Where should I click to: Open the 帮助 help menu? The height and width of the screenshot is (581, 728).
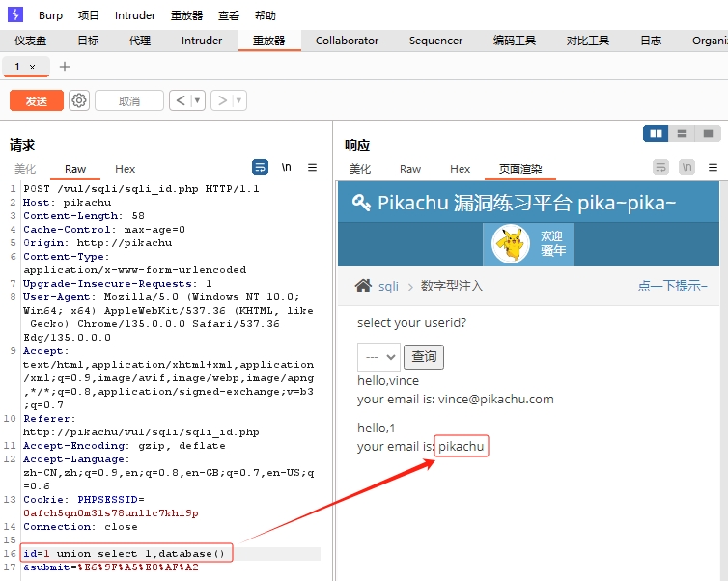(266, 15)
